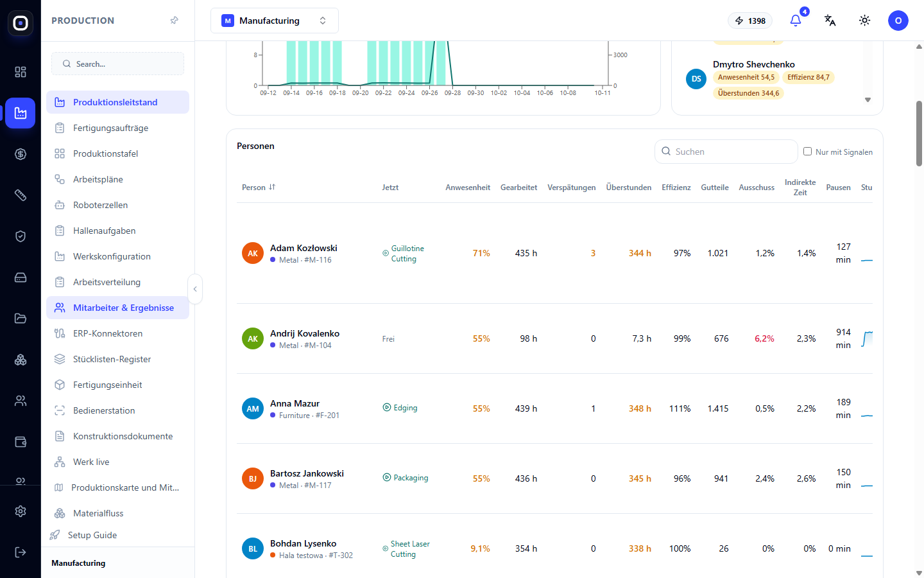Click the language translate icon
924x578 pixels.
[830, 21]
